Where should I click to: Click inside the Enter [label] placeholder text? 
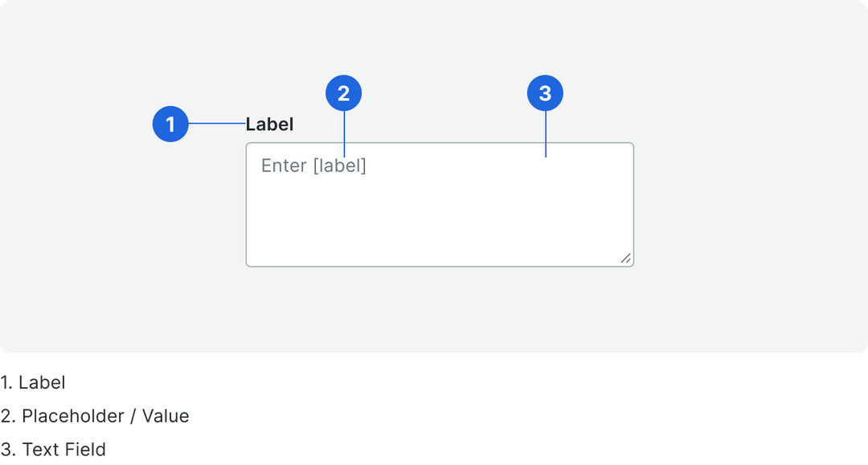pyautogui.click(x=313, y=165)
